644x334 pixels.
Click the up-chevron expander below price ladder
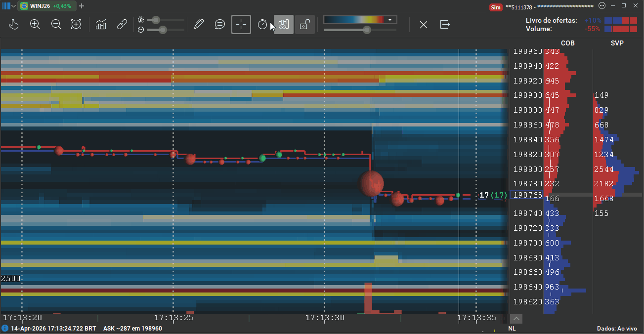(515, 319)
